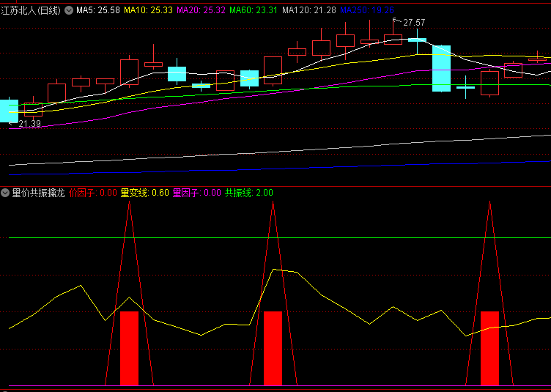
Task: Select the green 共振线: 2.00 value
Action: pyautogui.click(x=249, y=193)
